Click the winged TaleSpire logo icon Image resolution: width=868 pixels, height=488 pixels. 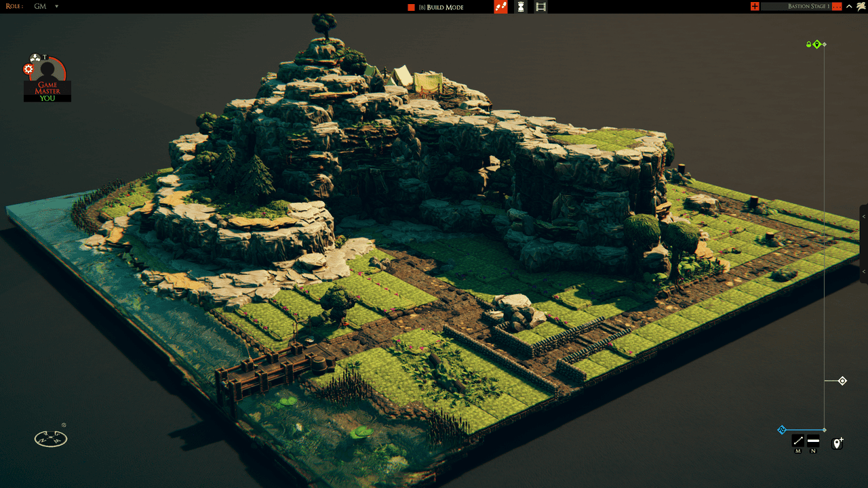click(861, 6)
